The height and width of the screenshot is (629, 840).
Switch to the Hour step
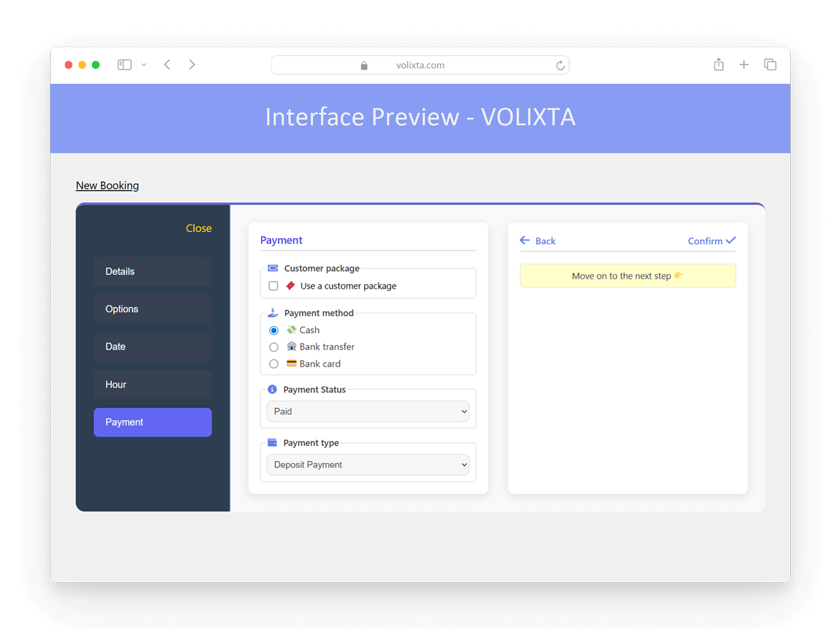153,384
